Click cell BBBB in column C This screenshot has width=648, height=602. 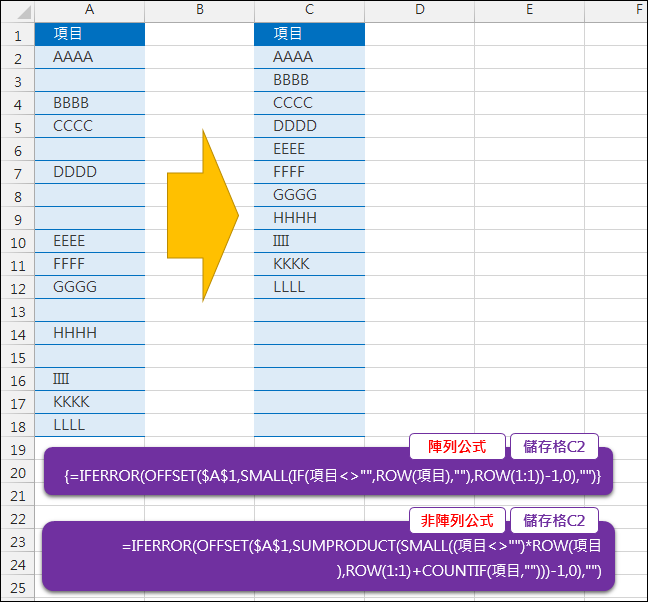[x=310, y=80]
